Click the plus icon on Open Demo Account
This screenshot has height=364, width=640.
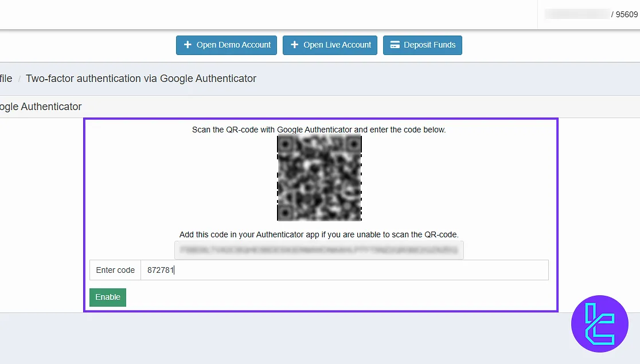coord(188,45)
